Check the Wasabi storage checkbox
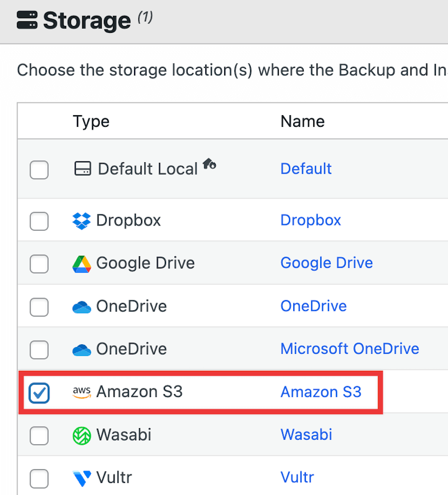Screen dimensions: 448x495 39,436
